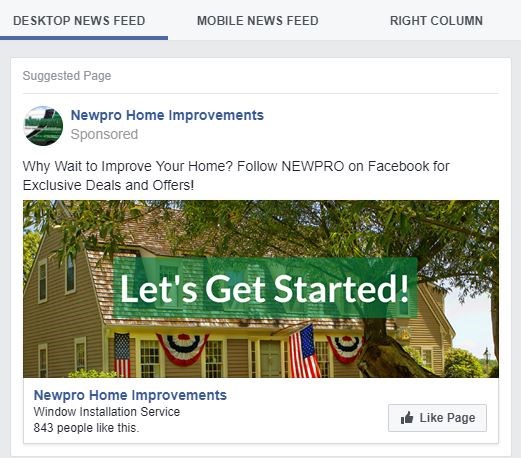
Task: Select the Right Column tab
Action: click(436, 21)
